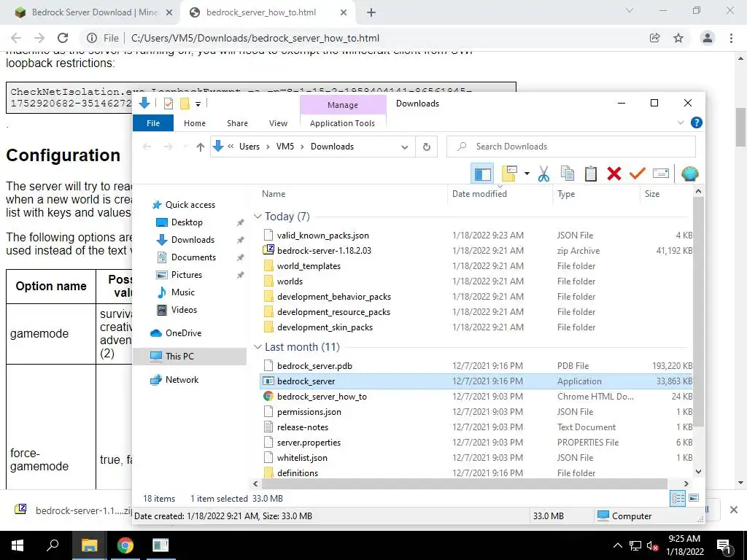The image size is (747, 560).
Task: Open Documents in the navigation pane
Action: (x=193, y=257)
